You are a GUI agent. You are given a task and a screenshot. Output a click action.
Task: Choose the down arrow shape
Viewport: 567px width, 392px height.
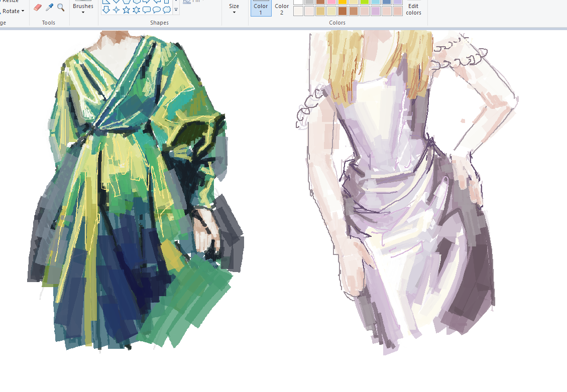[106, 10]
